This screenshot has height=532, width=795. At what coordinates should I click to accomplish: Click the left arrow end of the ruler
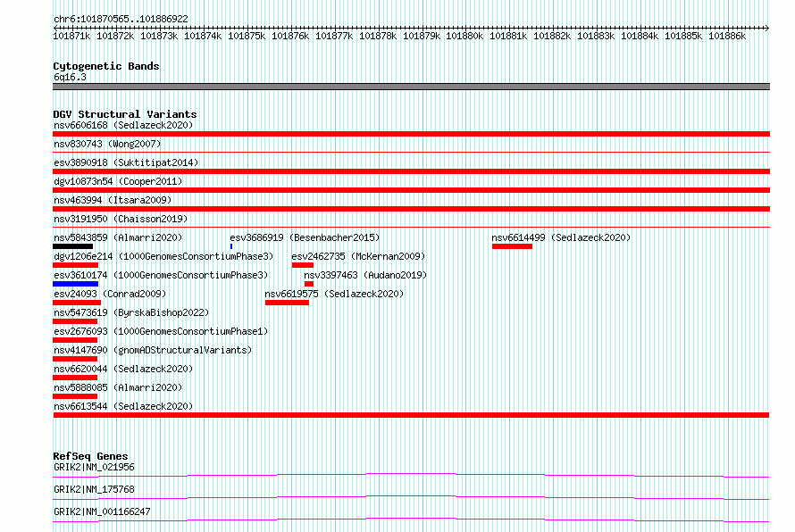pos(55,28)
